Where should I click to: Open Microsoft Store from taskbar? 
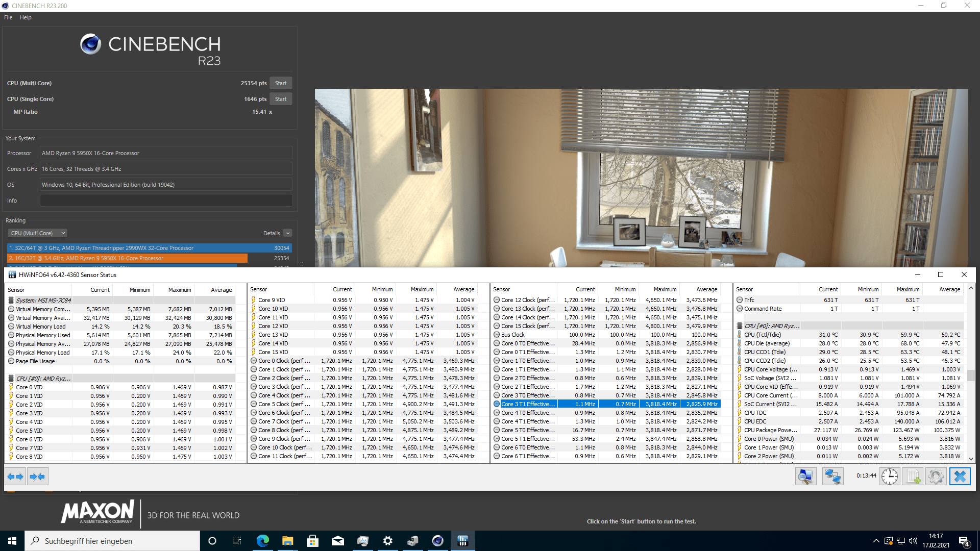[x=312, y=541]
